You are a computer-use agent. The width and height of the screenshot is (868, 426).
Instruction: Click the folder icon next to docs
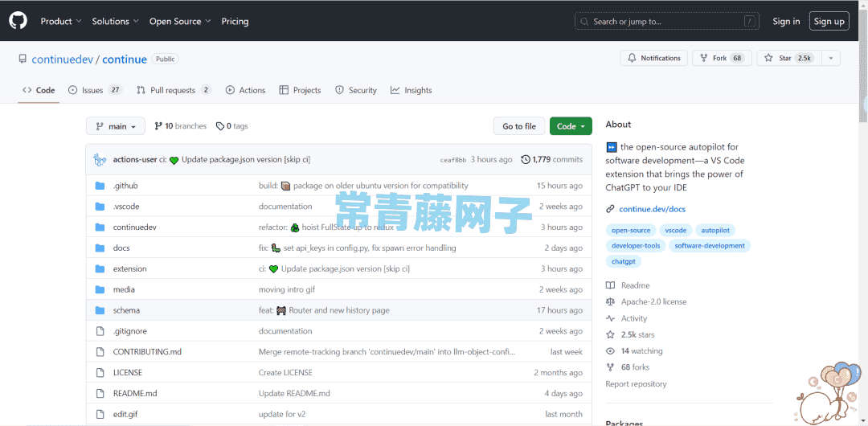pos(100,248)
